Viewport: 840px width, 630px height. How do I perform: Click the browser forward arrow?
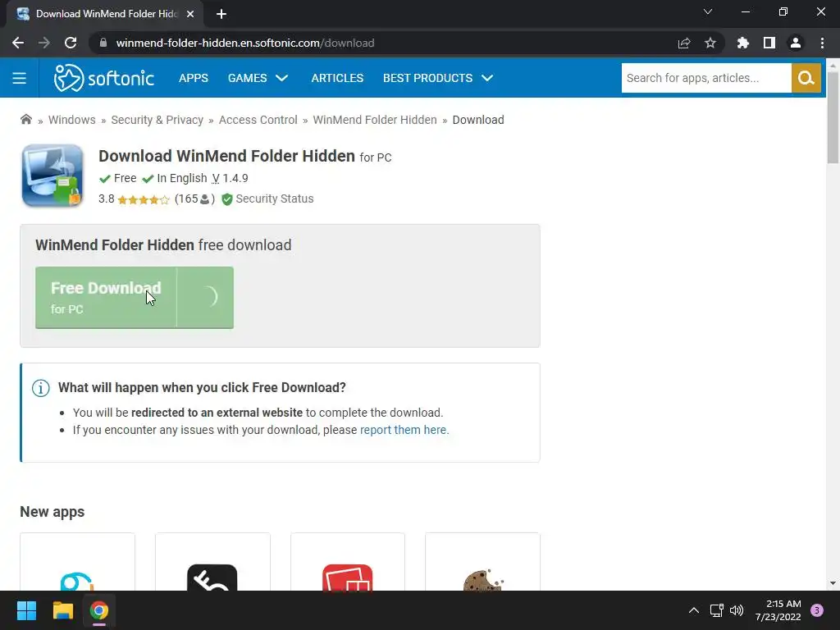(x=44, y=43)
